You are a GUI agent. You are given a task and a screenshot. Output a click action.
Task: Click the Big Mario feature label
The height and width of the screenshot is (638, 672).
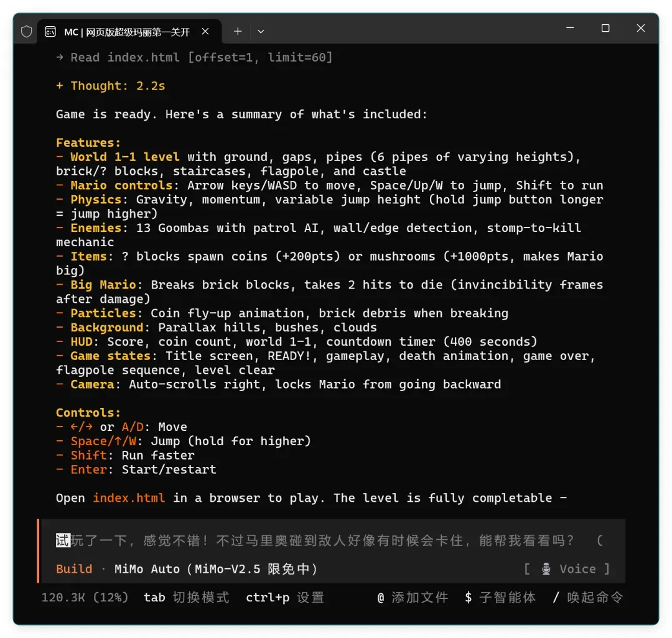pos(103,285)
